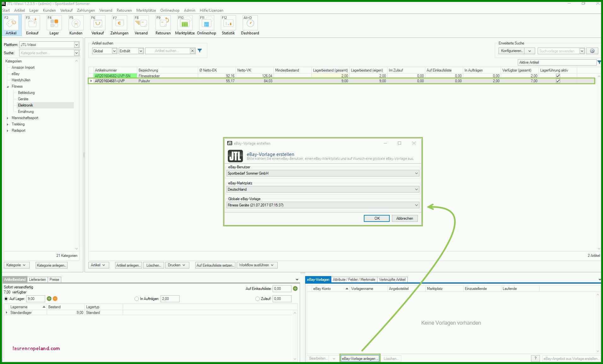Open the Marktplätze menu

[x=146, y=10]
